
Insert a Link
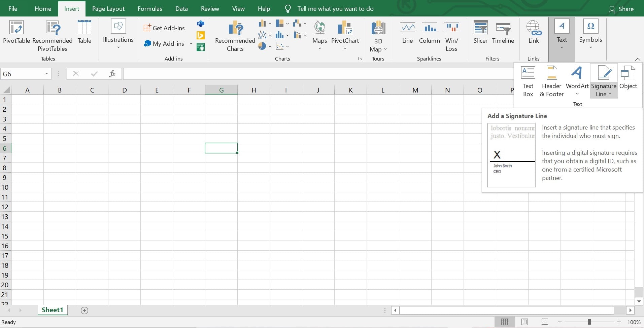534,32
